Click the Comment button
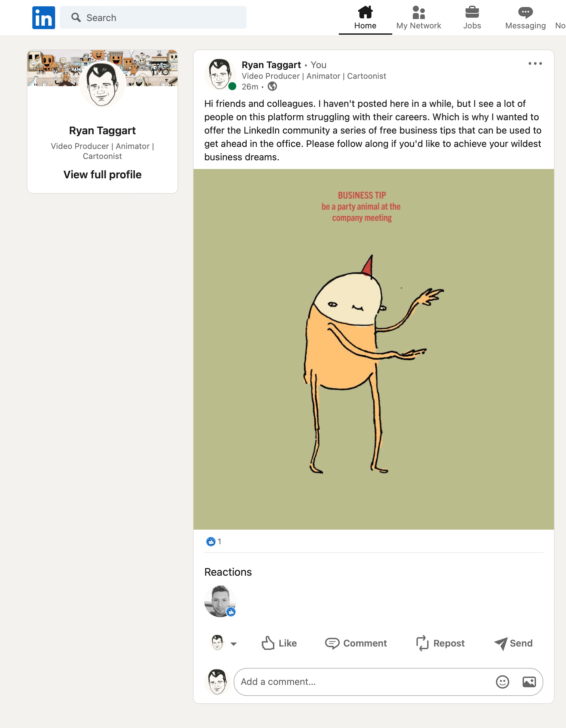This screenshot has width=566, height=728. click(356, 643)
